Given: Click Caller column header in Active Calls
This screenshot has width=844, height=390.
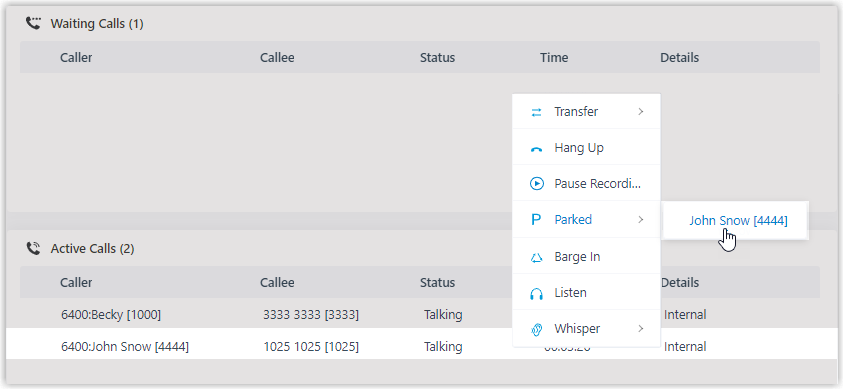Looking at the screenshot, I should pyautogui.click(x=76, y=282).
